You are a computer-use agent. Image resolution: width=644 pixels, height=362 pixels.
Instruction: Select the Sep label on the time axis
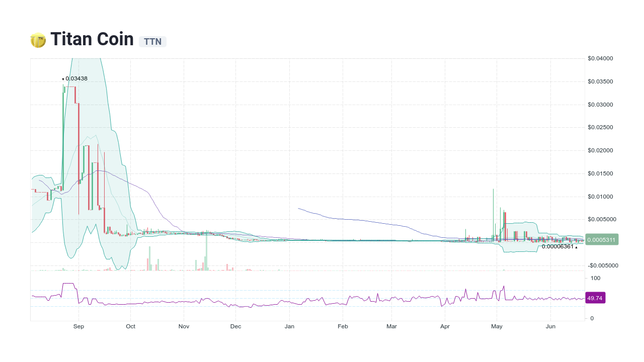pyautogui.click(x=78, y=326)
